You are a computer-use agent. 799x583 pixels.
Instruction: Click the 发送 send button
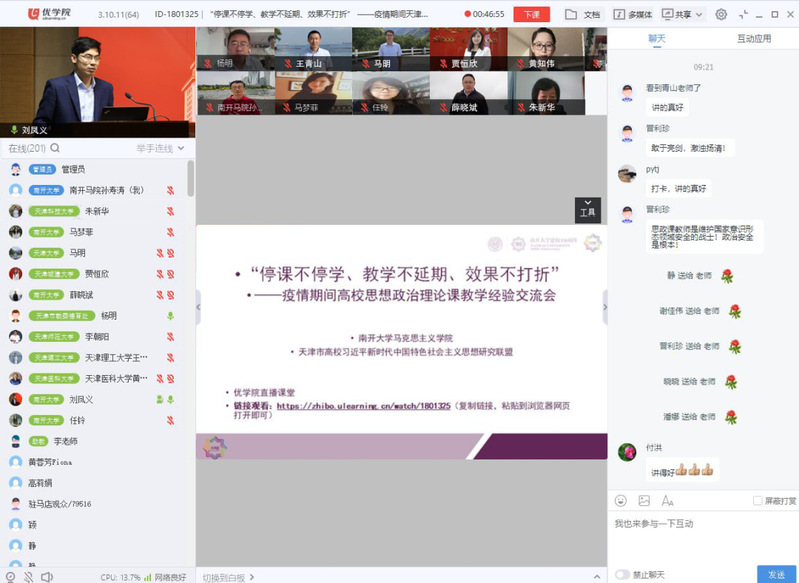pyautogui.click(x=776, y=574)
